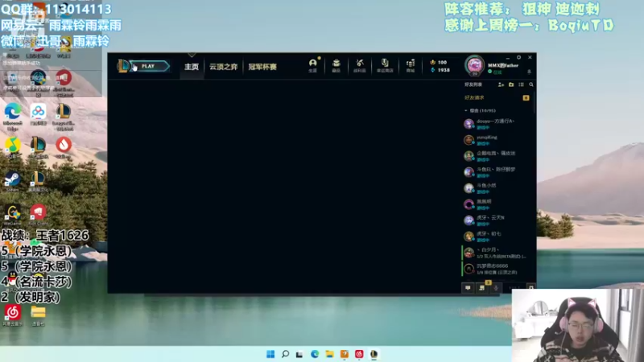
Task: Open the red flame app desktop shortcut
Action: (64, 148)
